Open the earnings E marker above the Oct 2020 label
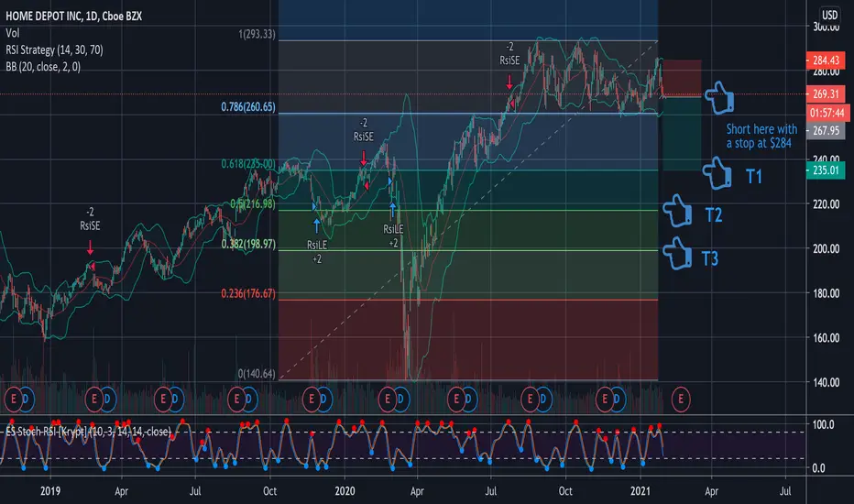Image resolution: width=854 pixels, height=504 pixels. (530, 400)
